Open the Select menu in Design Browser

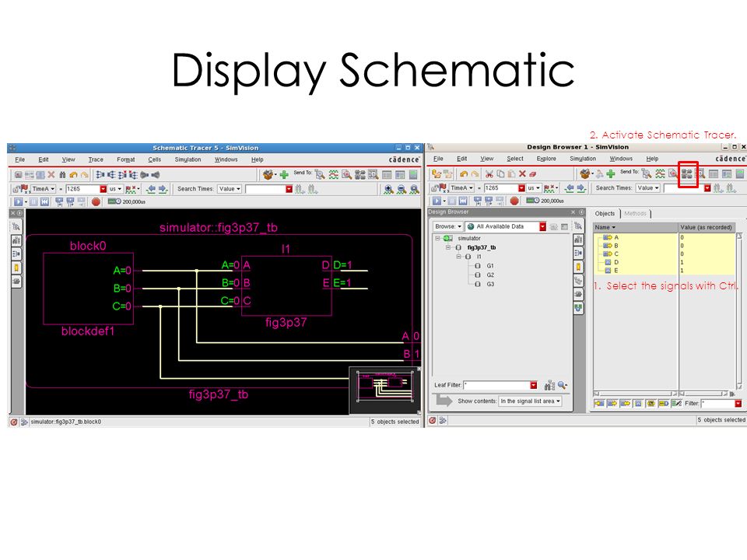tap(515, 159)
